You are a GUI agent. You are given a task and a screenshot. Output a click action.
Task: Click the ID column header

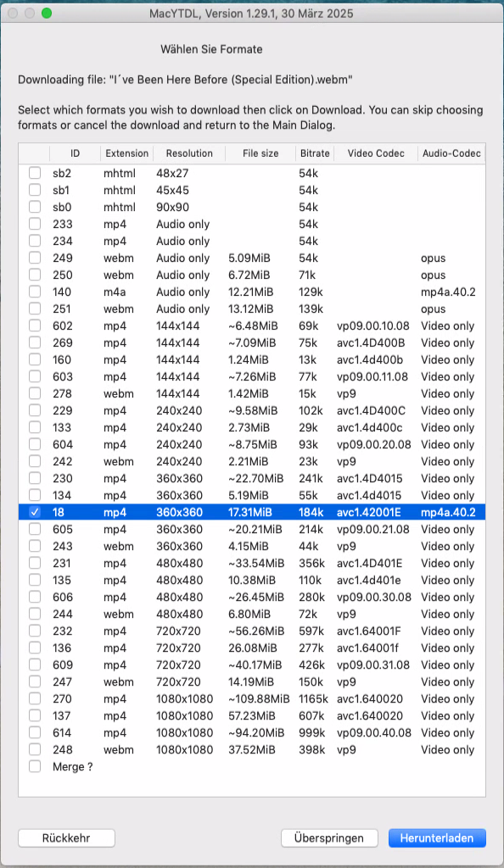75,153
